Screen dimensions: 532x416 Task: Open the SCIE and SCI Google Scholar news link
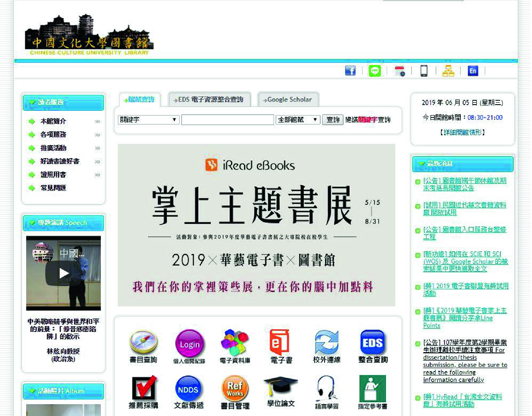click(465, 261)
